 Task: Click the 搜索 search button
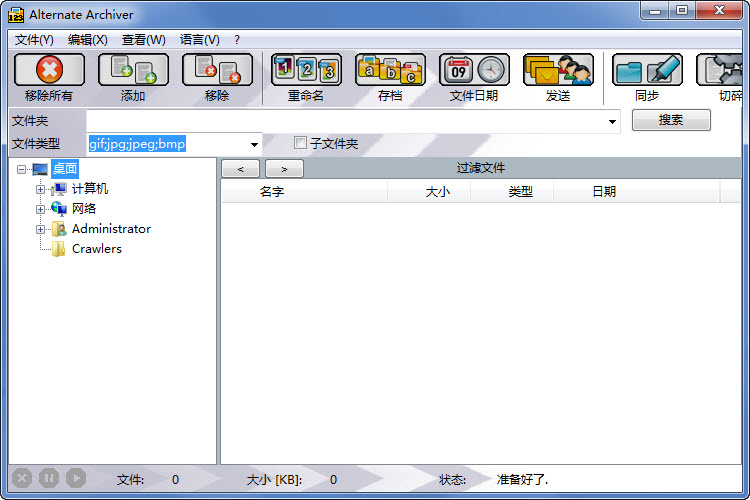click(671, 120)
